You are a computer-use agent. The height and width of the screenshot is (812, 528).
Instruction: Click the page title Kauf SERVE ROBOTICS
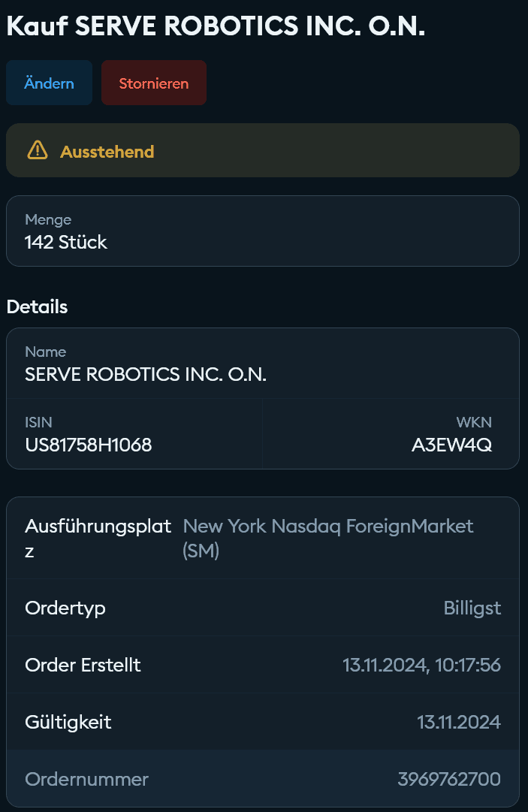(x=216, y=26)
